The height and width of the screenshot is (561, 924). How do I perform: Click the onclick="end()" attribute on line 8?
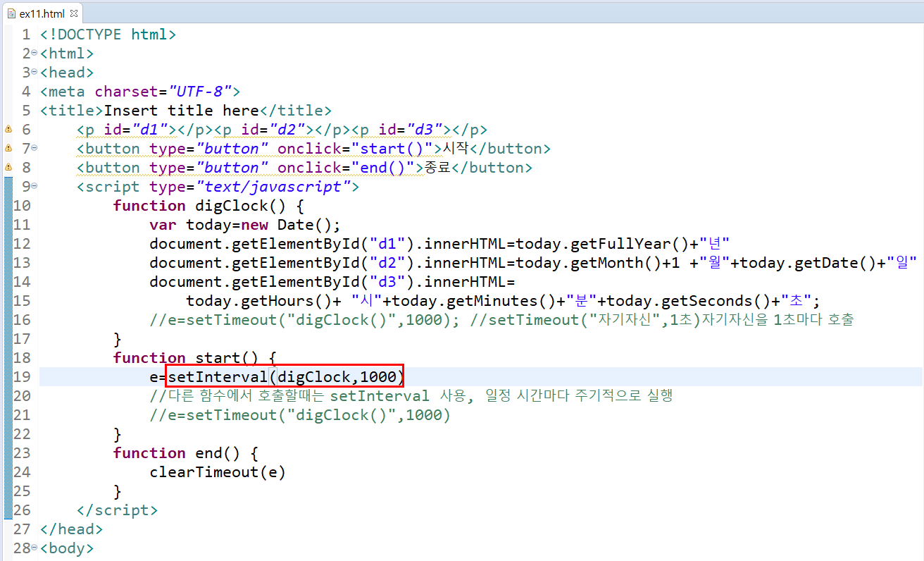click(346, 168)
